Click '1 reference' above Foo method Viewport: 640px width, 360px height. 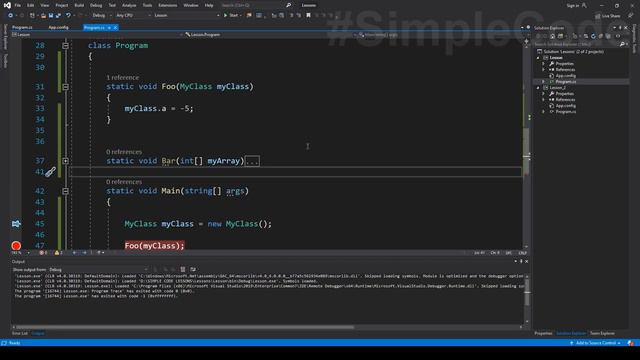point(122,78)
